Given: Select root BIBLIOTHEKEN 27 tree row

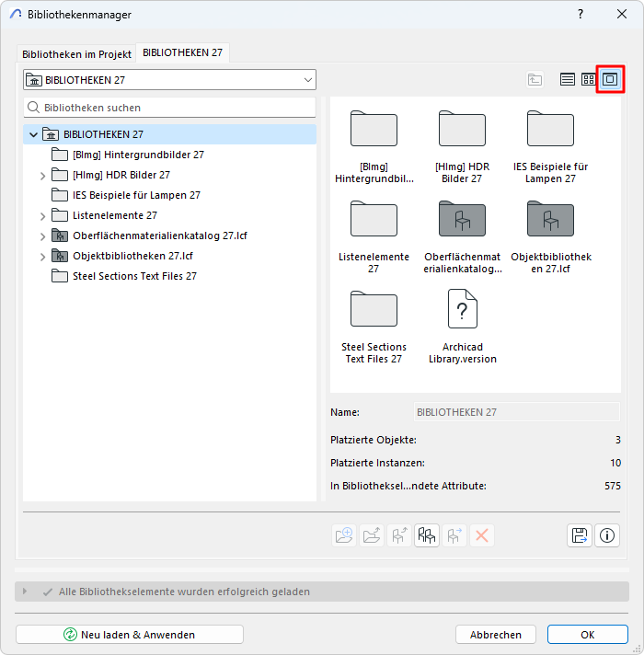Looking at the screenshot, I should pyautogui.click(x=169, y=134).
